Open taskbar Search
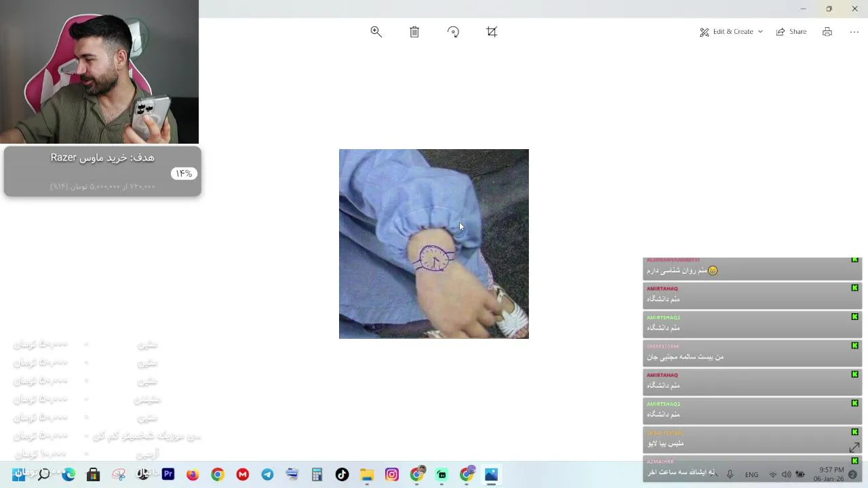The image size is (868, 488). [43, 474]
